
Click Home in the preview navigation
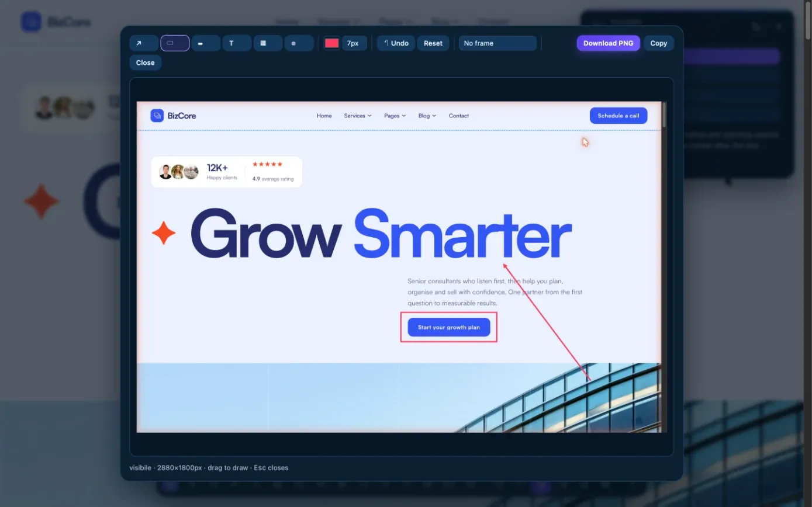[324, 116]
